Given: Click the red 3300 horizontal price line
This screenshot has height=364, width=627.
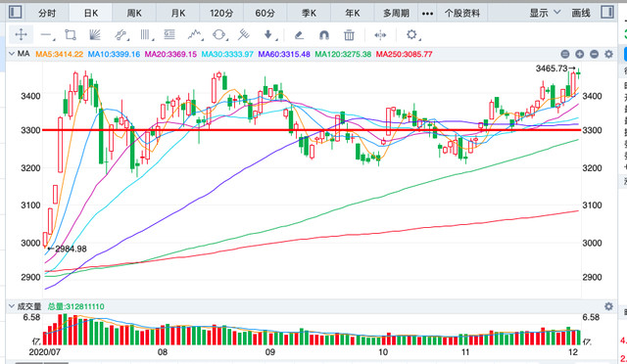Looking at the screenshot, I should (x=312, y=130).
